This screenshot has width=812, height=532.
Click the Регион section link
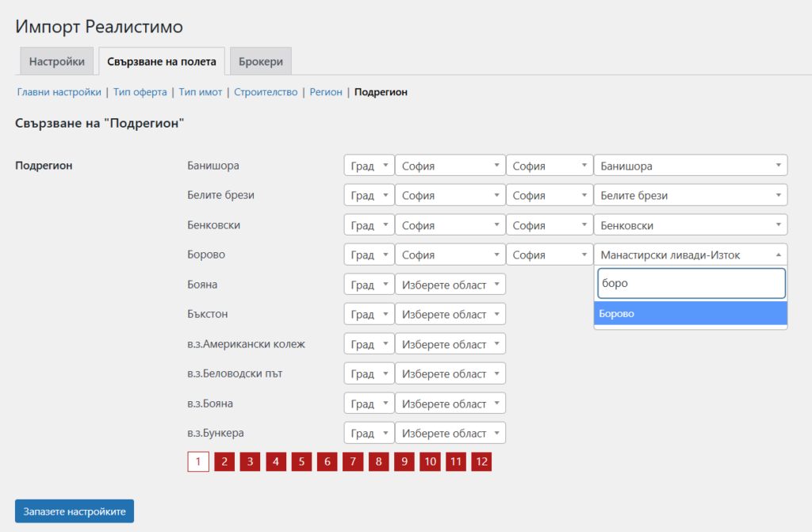(326, 92)
